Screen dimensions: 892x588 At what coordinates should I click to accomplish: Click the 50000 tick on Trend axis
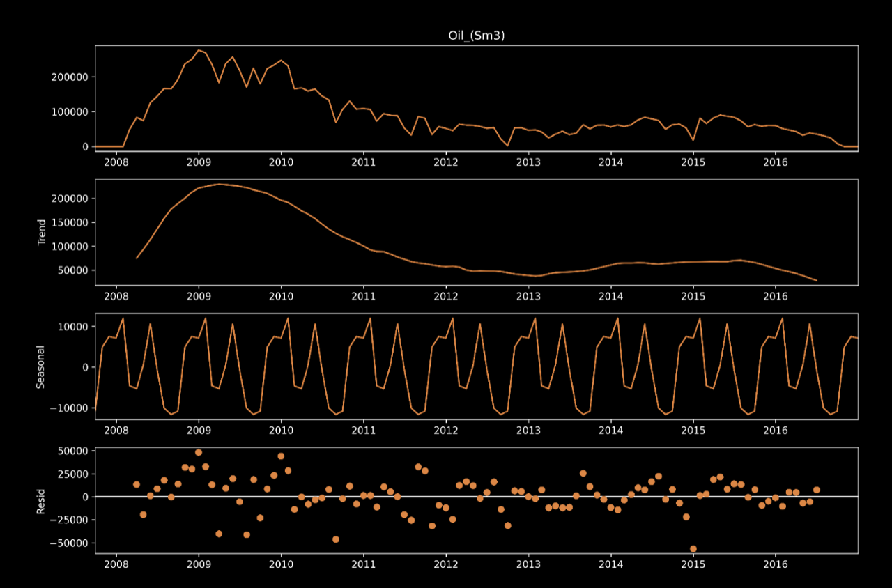[x=72, y=270]
